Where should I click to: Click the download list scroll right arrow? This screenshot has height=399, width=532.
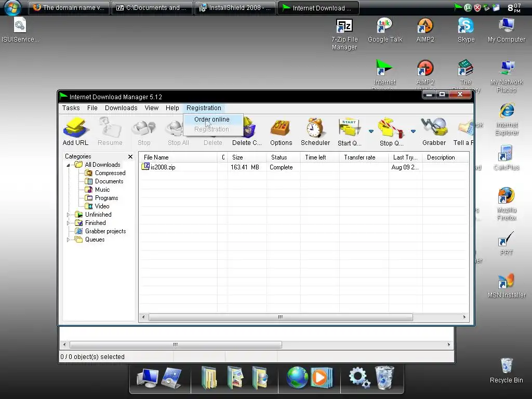click(464, 317)
